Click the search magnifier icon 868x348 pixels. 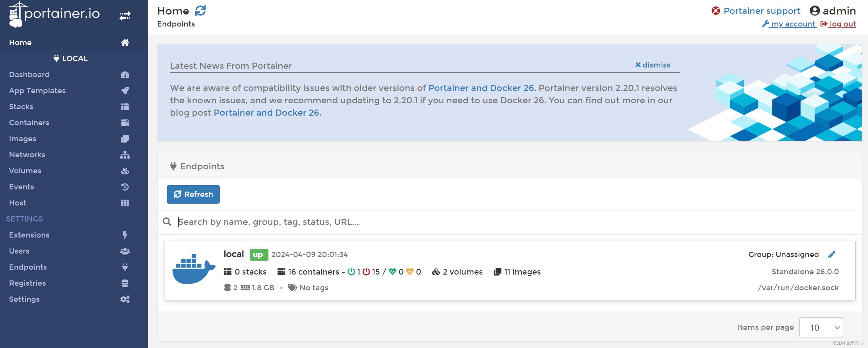pyautogui.click(x=167, y=222)
